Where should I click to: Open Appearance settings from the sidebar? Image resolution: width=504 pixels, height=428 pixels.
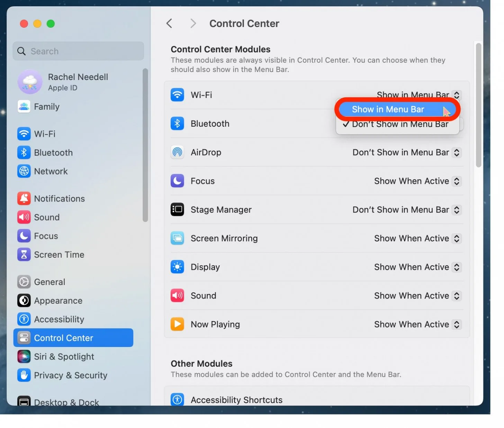[x=24, y=301]
